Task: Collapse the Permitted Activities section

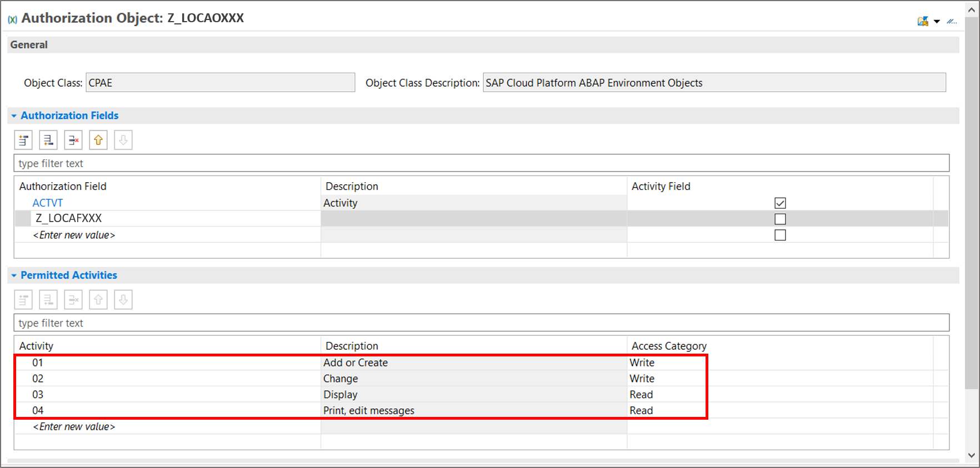Action: (14, 275)
